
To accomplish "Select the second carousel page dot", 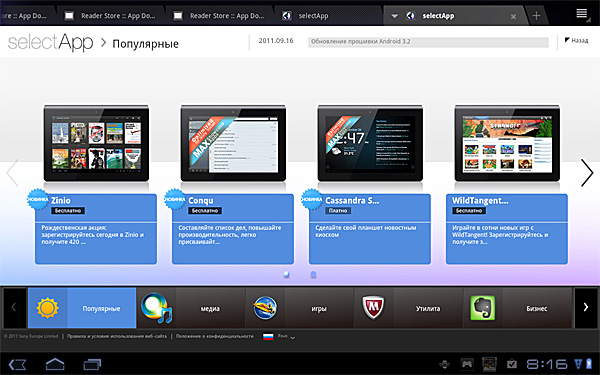I will (313, 274).
